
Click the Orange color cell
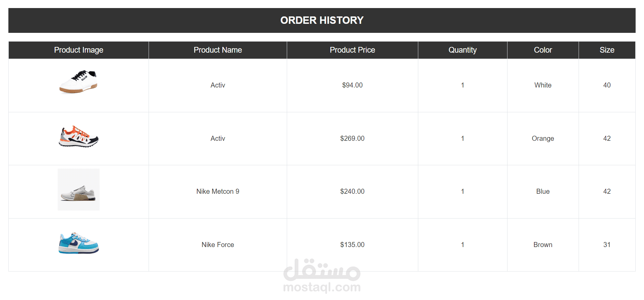pos(543,138)
